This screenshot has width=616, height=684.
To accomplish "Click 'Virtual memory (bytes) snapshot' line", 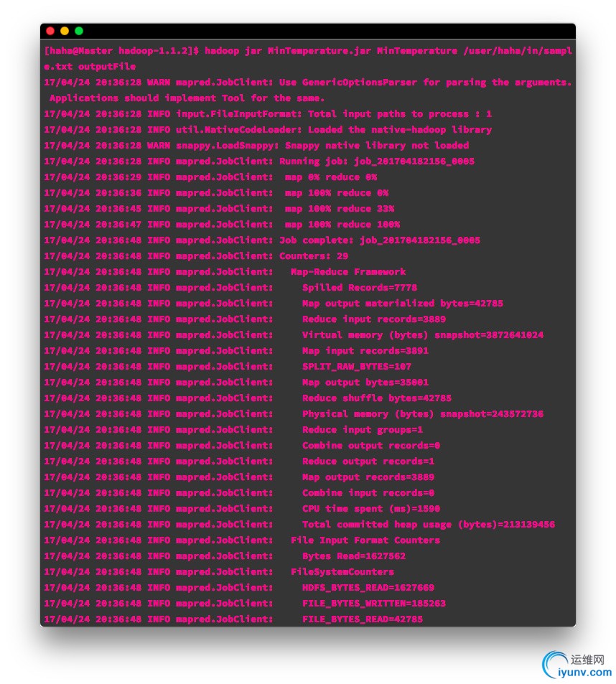I will click(x=294, y=335).
